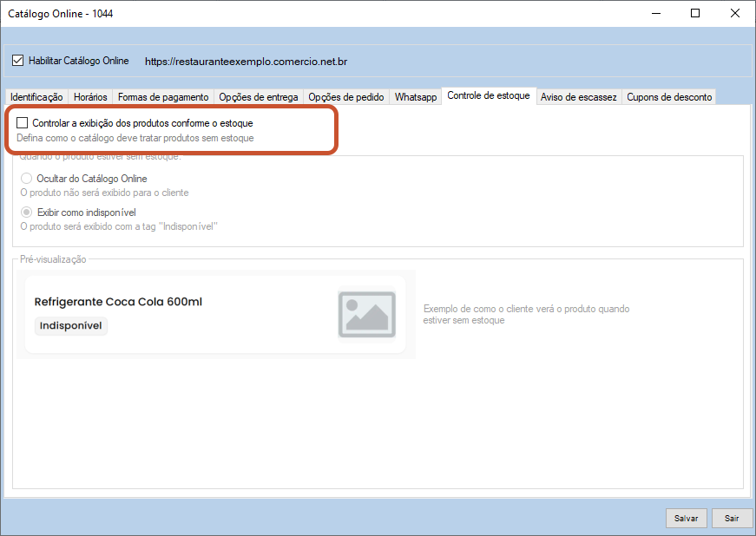Enable Controlar a exibição dos produtos conforme o estoque
Image resolution: width=756 pixels, height=536 pixels.
(x=23, y=123)
